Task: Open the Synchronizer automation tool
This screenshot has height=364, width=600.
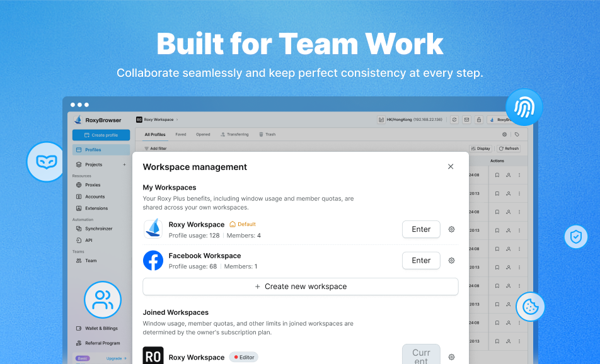Action: click(99, 229)
